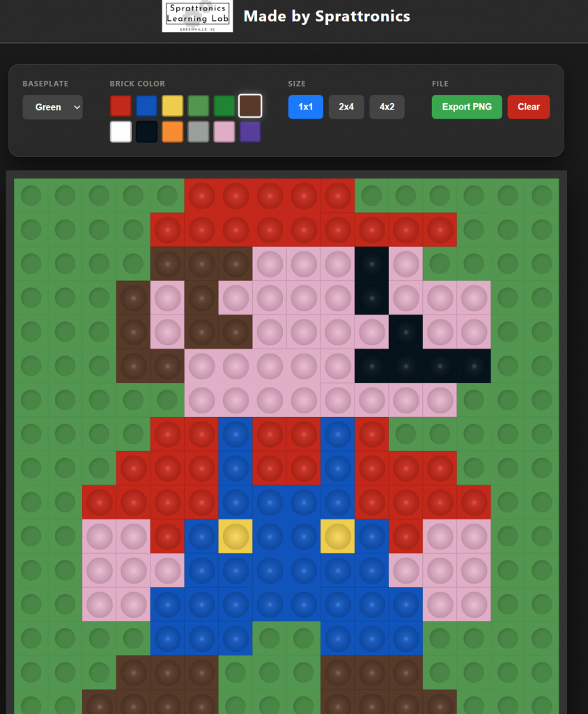Open the Baseplate color dropdown
Screen dimensions: 588x714
click(53, 107)
